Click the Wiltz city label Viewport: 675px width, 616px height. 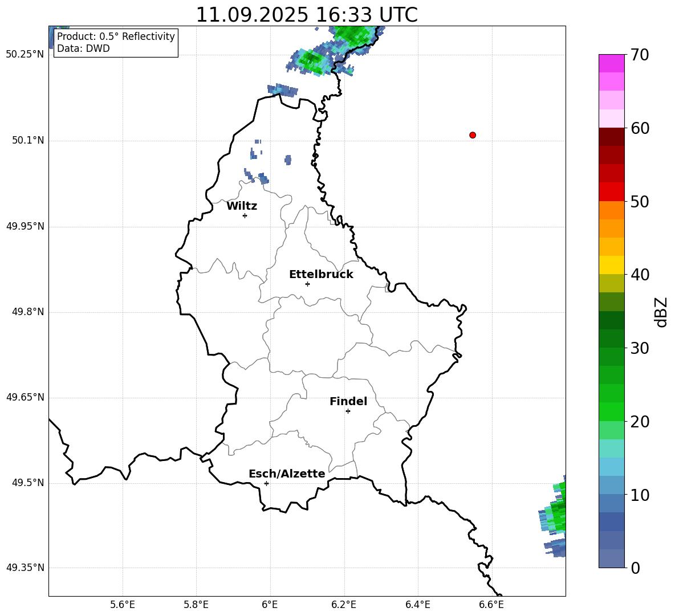[242, 206]
